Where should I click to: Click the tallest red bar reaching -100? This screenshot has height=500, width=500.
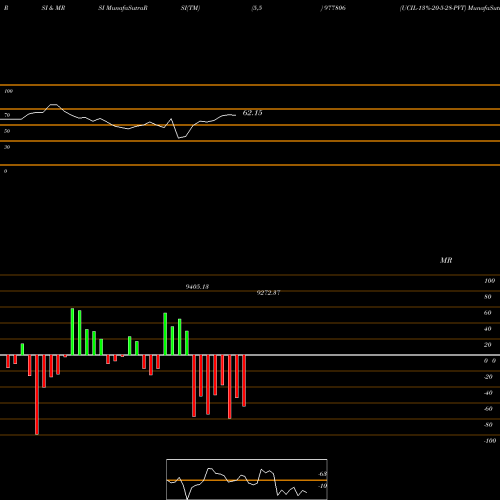37,395
